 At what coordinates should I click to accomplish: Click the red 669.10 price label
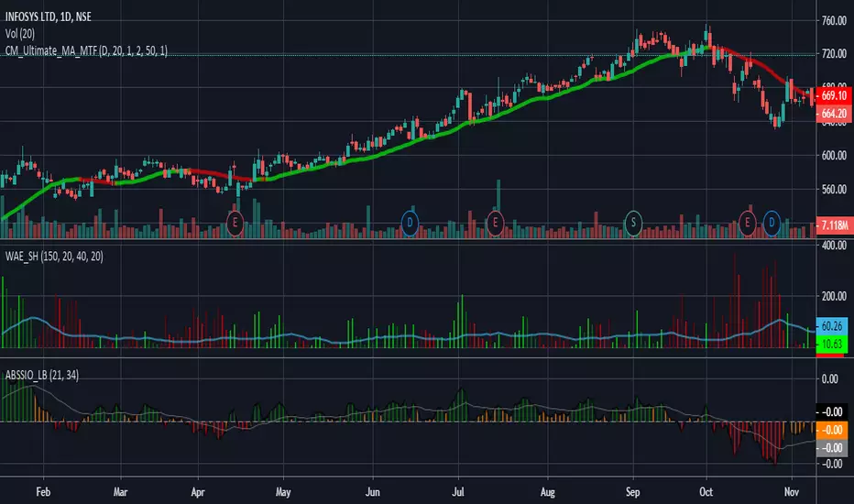coord(834,96)
